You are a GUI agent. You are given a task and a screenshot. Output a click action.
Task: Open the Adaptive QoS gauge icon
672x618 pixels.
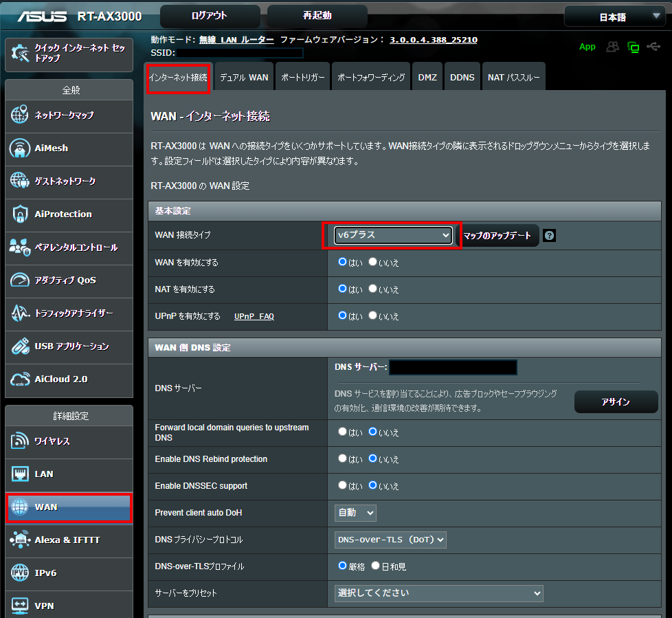tap(20, 280)
